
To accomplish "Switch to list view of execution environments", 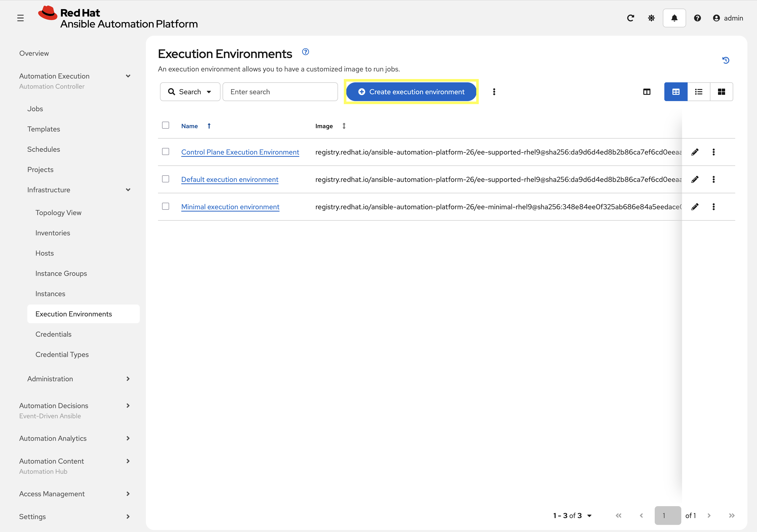I will click(x=699, y=92).
